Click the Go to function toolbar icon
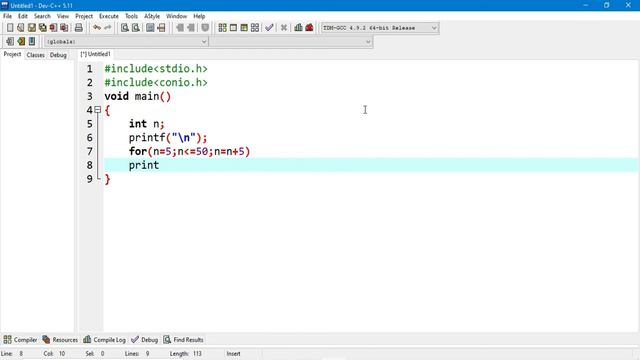Viewport: 640px width, 360px height. tap(150, 28)
